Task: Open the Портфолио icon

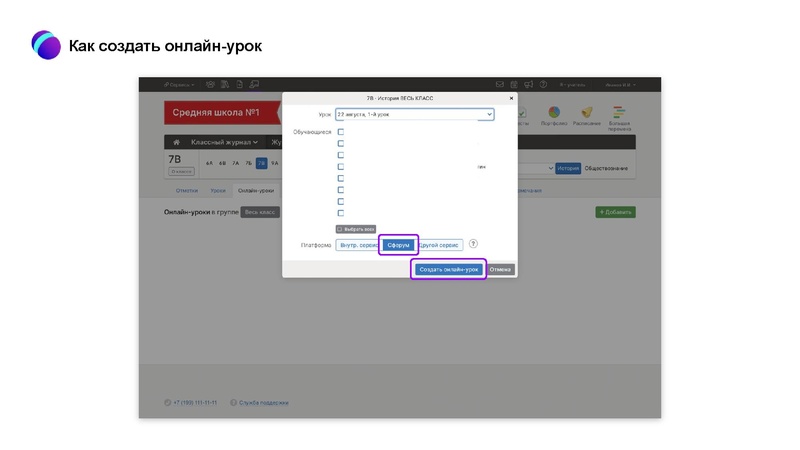Action: point(553,115)
